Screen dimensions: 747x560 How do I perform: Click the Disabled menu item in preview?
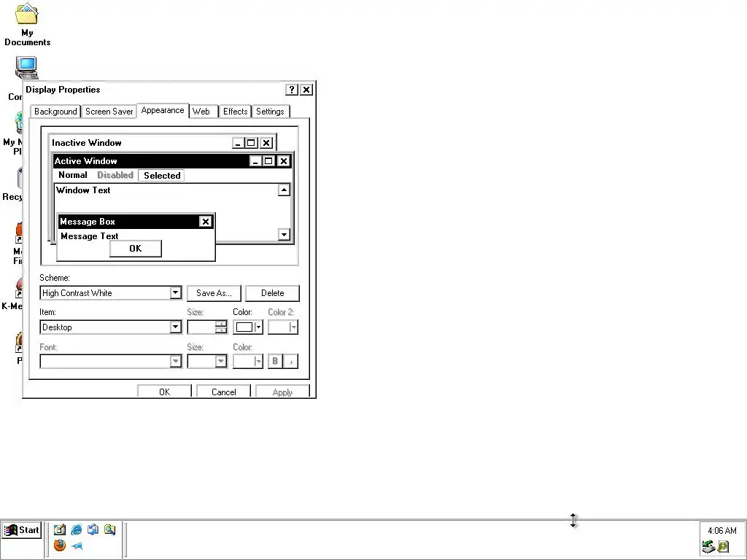coord(115,175)
